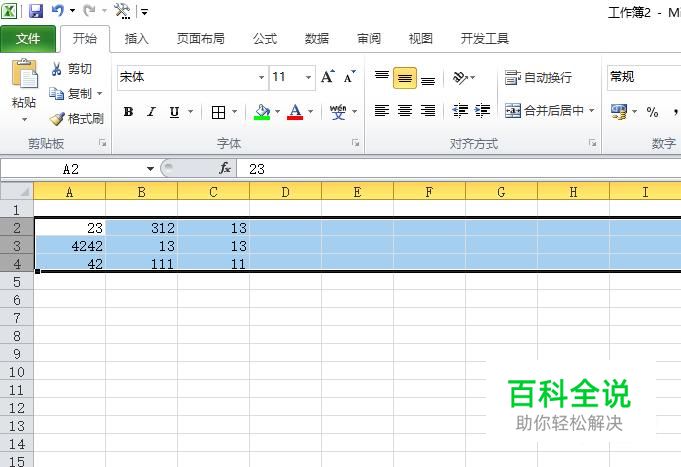
Task: Switch to the 页面布局 tab
Action: [201, 39]
